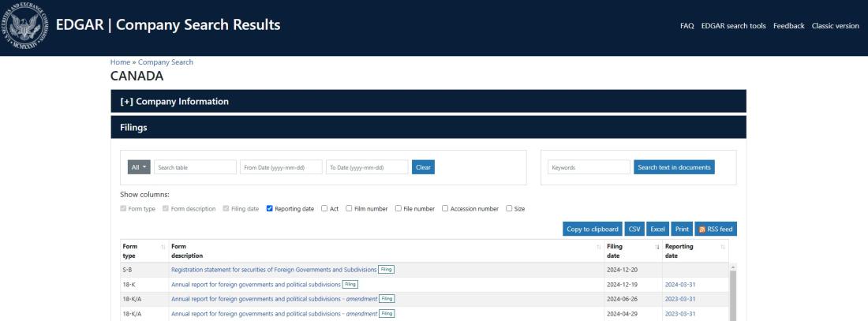Enable the File number column checkbox
868x321 pixels.
(398, 209)
